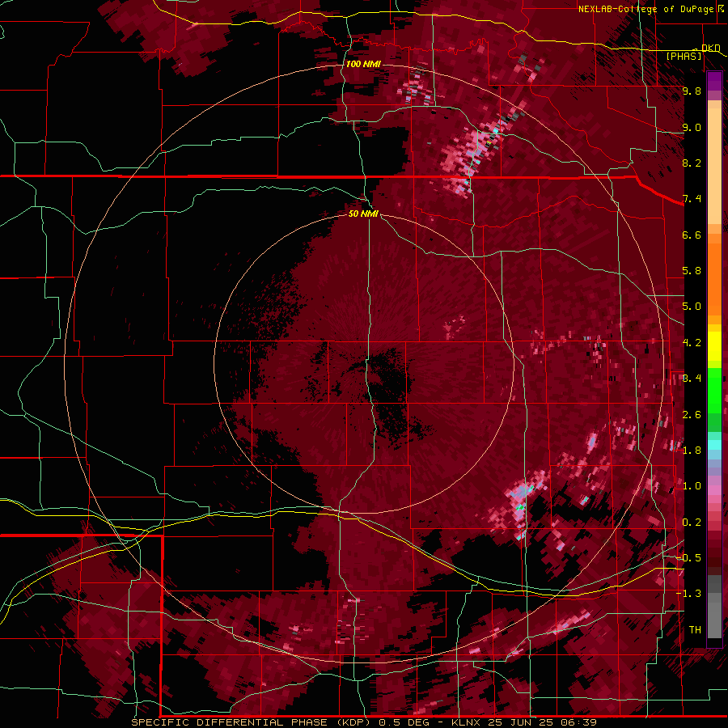Click the 5.0 value on the color scale
Image resolution: width=728 pixels, height=728 pixels.
coord(692,307)
